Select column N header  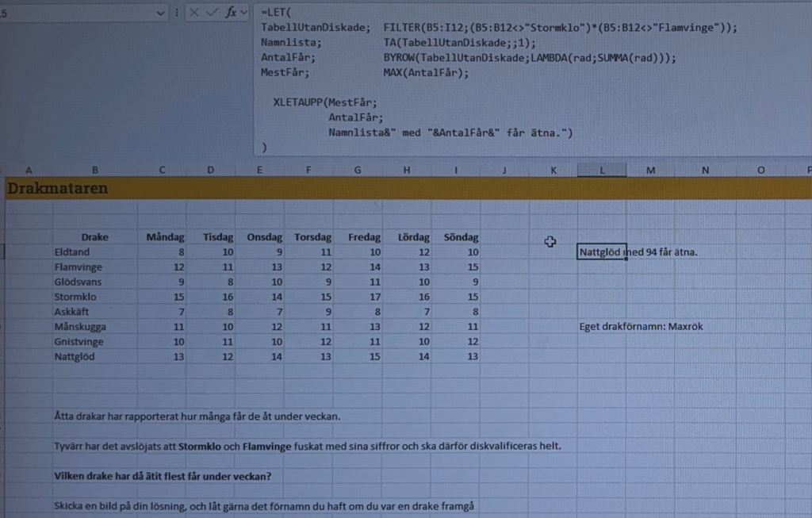(705, 170)
